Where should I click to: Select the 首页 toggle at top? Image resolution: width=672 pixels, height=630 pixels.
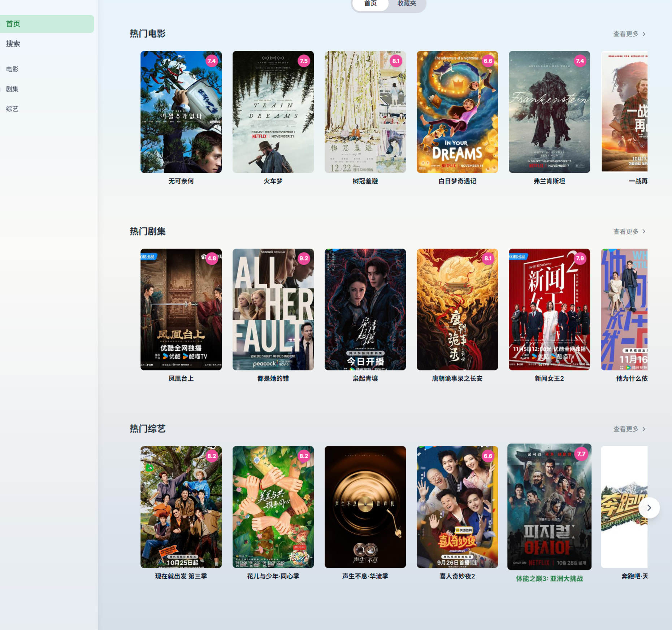coord(370,4)
